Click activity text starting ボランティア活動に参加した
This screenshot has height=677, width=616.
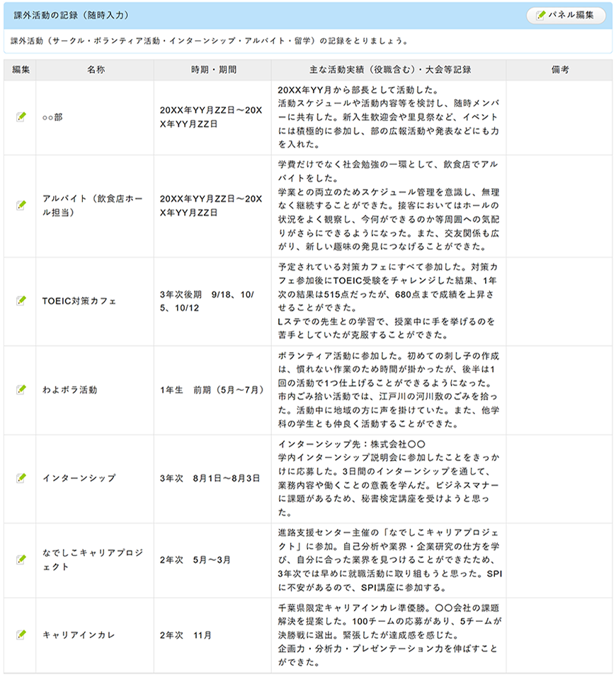(x=389, y=390)
